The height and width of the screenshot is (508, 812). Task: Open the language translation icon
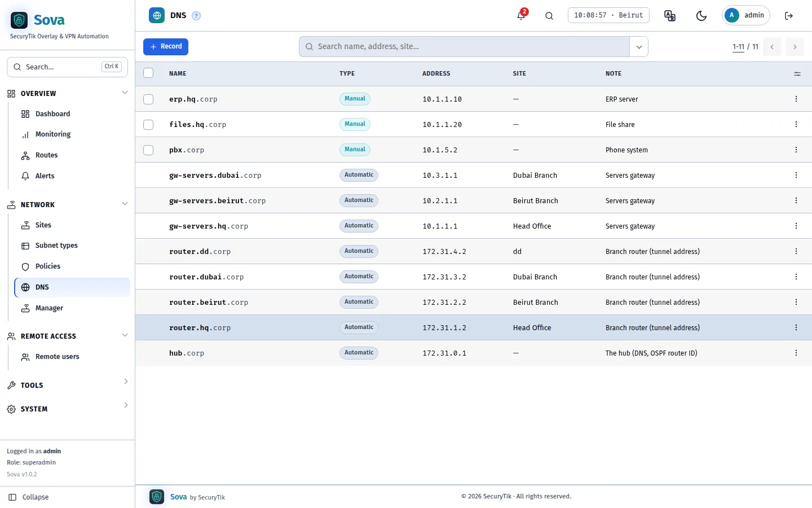(670, 16)
